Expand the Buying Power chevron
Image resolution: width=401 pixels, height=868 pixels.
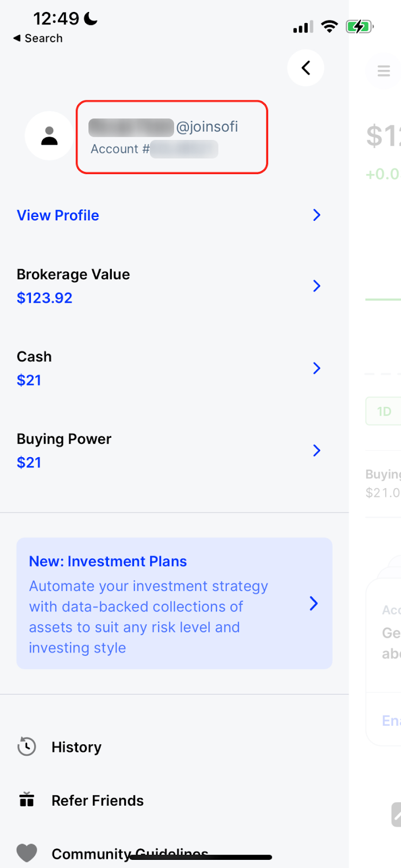[317, 450]
